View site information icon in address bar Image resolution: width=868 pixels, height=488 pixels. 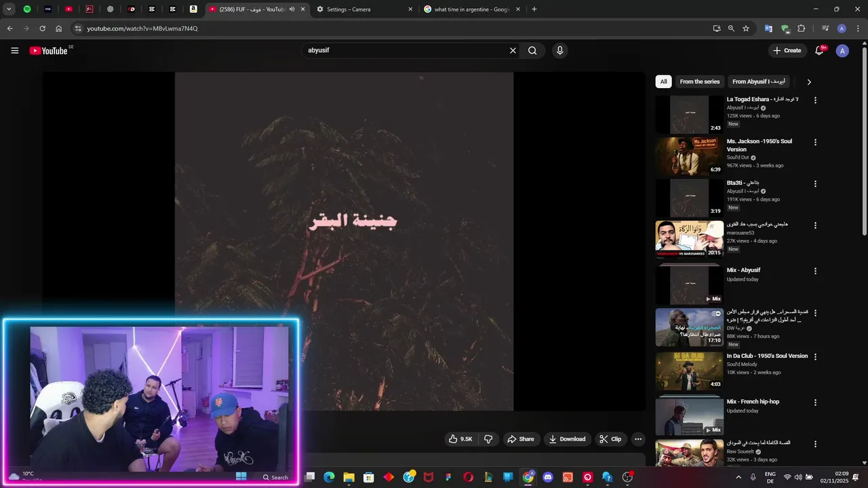pyautogui.click(x=78, y=28)
